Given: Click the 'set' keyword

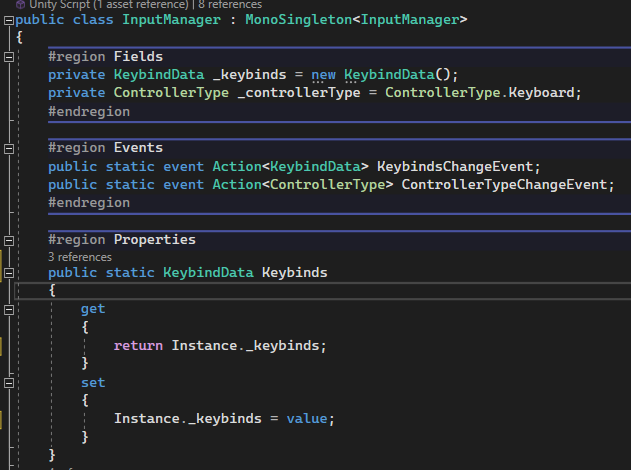Looking at the screenshot, I should (x=93, y=382).
